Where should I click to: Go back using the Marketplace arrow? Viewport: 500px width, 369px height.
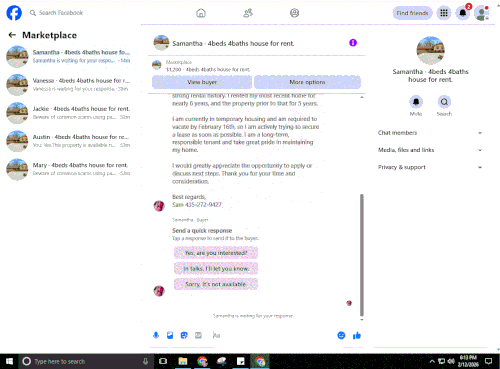pyautogui.click(x=12, y=35)
